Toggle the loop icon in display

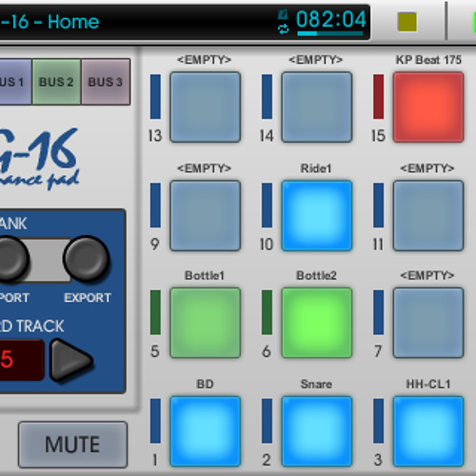click(x=283, y=30)
